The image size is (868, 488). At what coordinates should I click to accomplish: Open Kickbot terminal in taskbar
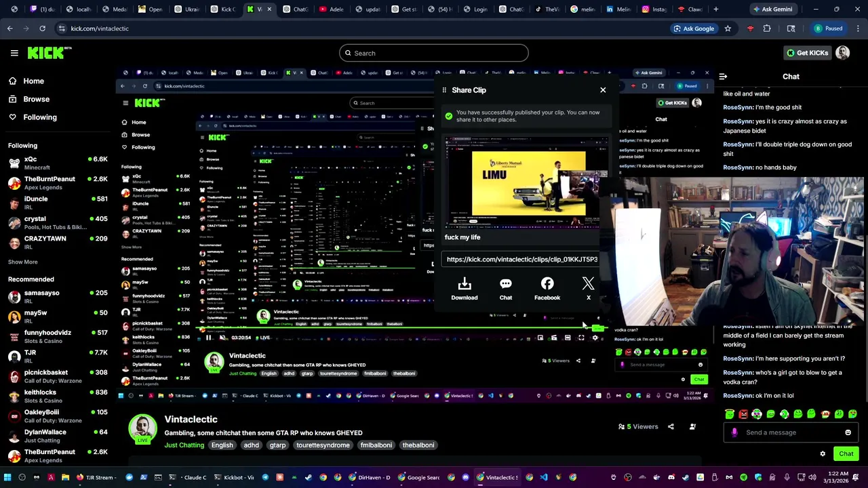click(x=234, y=477)
